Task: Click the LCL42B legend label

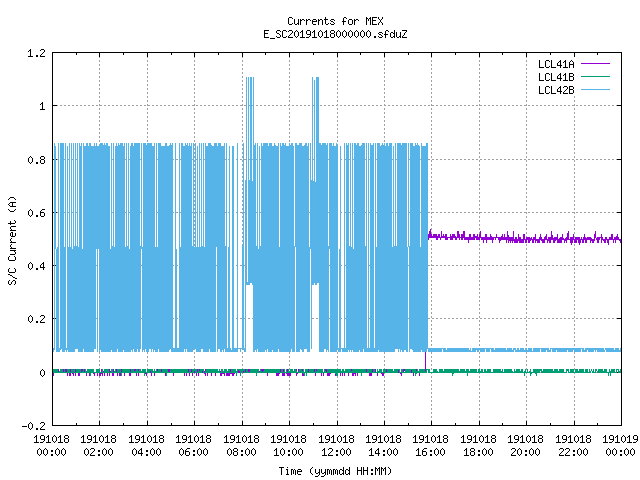Action: [556, 90]
